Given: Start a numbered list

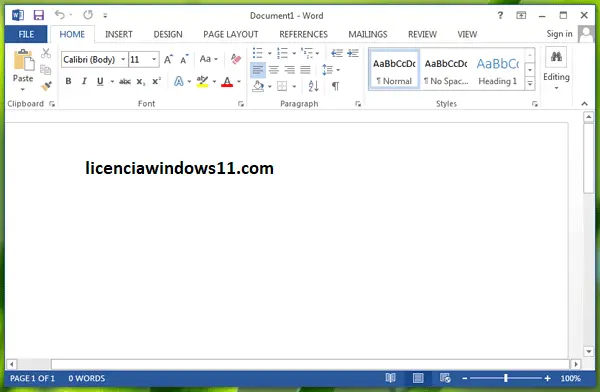Looking at the screenshot, I should [282, 53].
